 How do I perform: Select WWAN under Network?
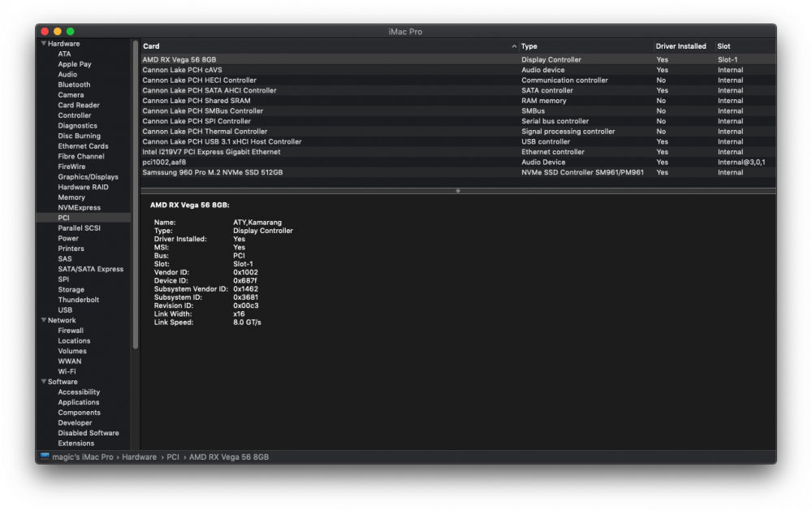69,362
